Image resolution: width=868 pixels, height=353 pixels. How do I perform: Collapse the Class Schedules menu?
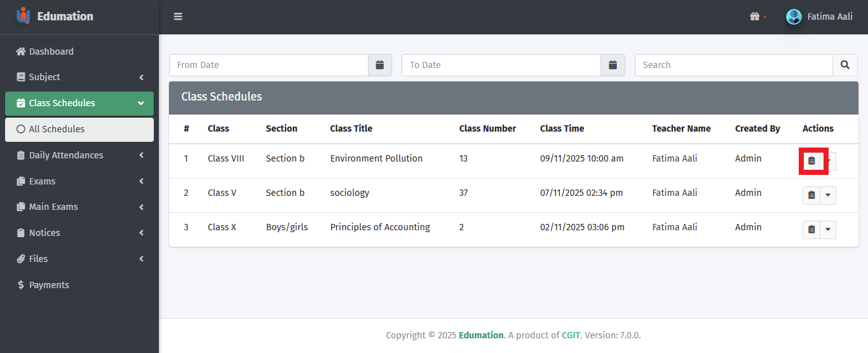point(79,103)
